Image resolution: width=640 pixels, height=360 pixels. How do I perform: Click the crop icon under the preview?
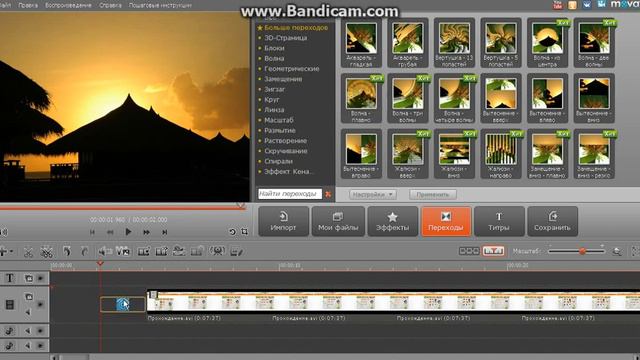[244, 232]
